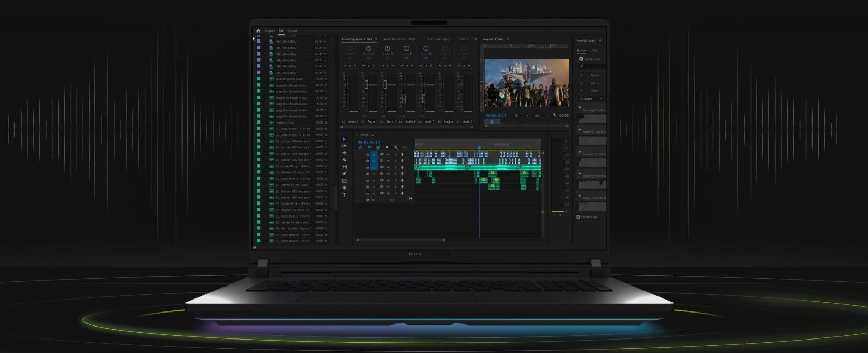Select the Hand tool
Screen dimensions: 868x353
(x=344, y=188)
